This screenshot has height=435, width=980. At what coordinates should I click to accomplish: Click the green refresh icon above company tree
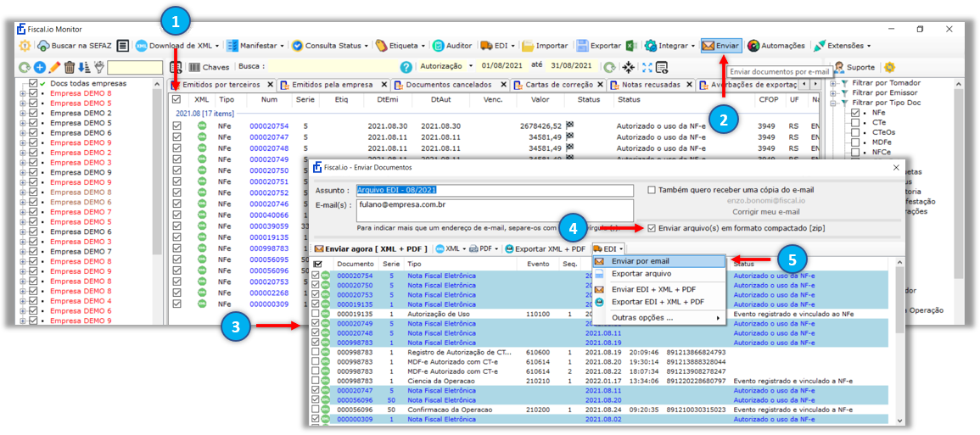[25, 67]
